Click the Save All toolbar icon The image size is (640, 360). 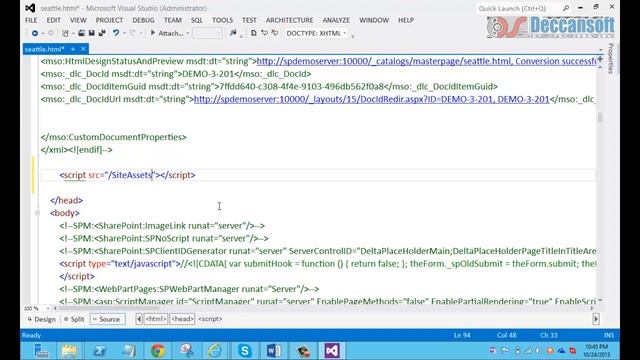(x=102, y=33)
